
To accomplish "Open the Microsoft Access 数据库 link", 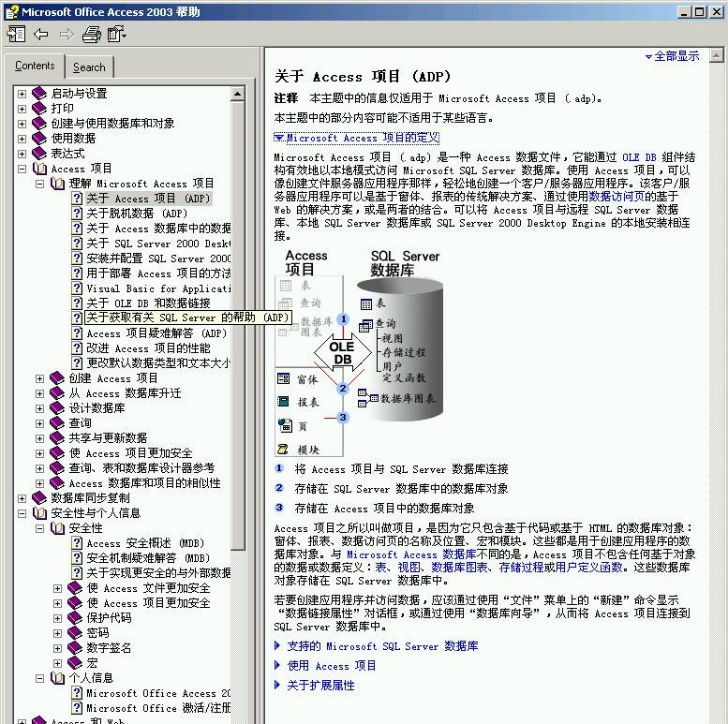I will pos(411,554).
